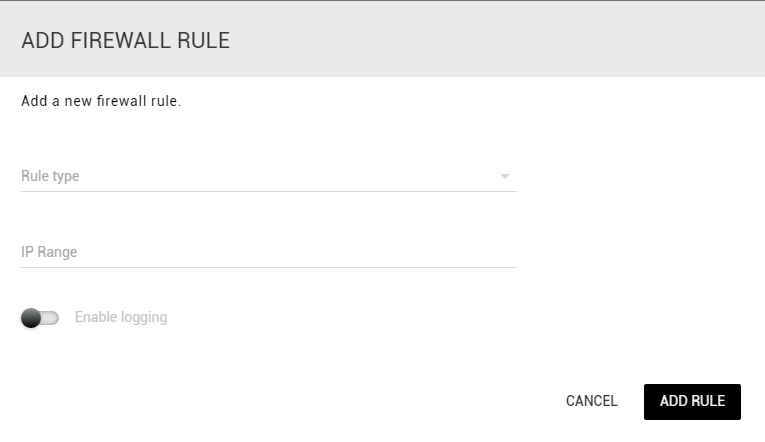765x442 pixels.
Task: Focus the IP Range input field
Action: (269, 252)
